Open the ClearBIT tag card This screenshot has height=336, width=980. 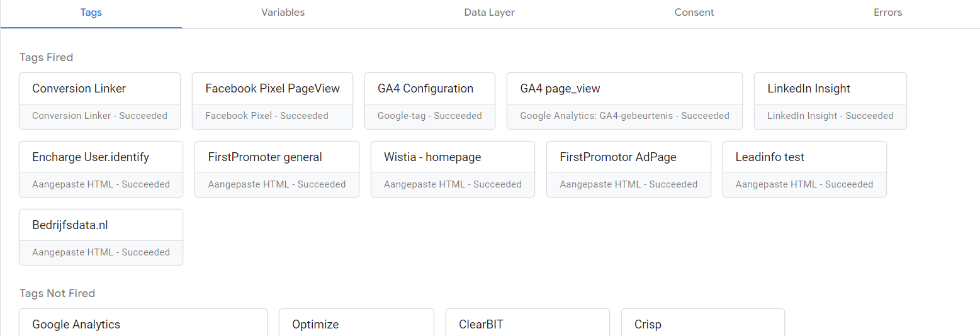tap(527, 323)
